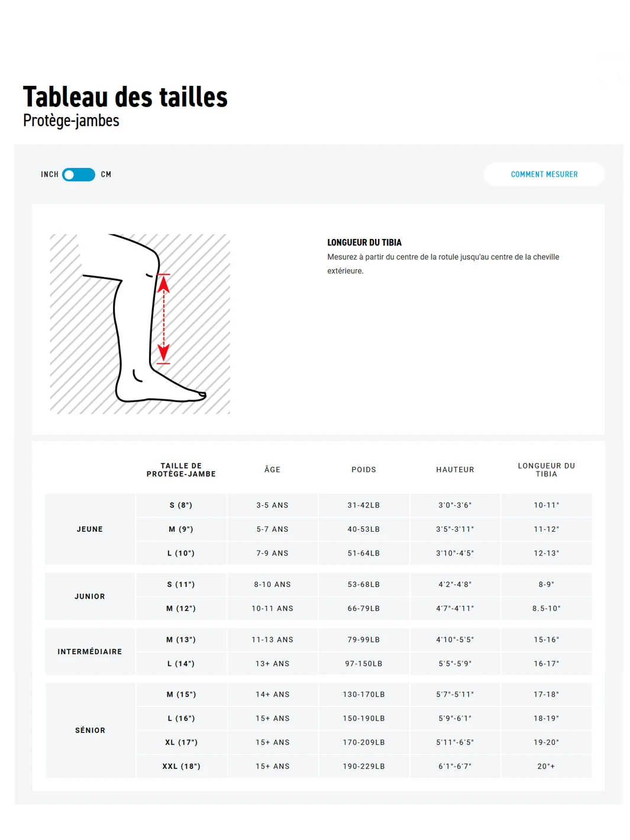This screenshot has width=630, height=840.
Task: Click the POIDS column header
Action: pos(364,470)
